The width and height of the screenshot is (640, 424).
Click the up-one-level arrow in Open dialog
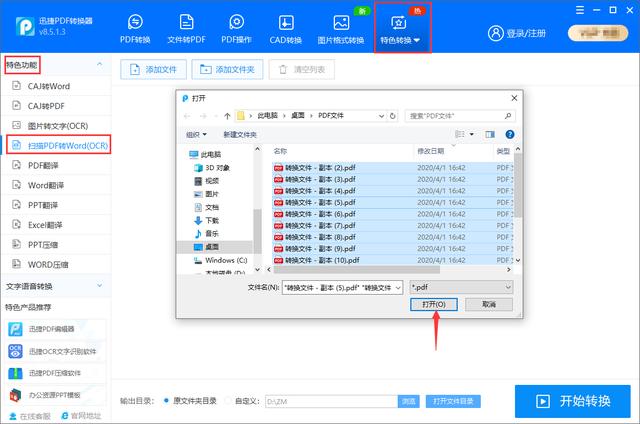pyautogui.click(x=227, y=116)
